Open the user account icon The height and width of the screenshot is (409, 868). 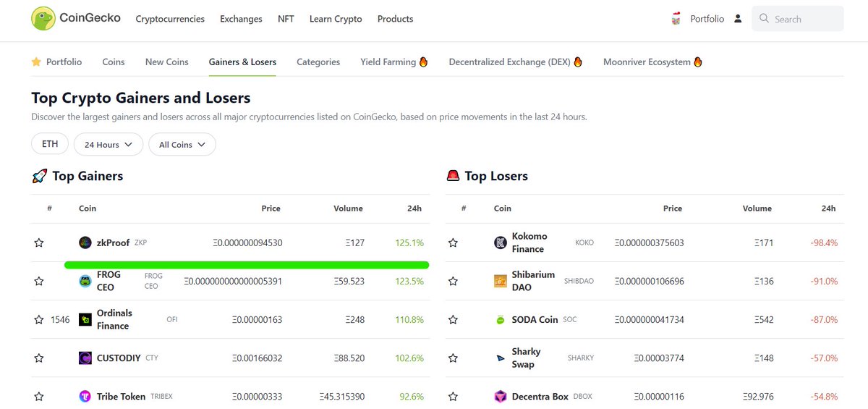tap(738, 19)
